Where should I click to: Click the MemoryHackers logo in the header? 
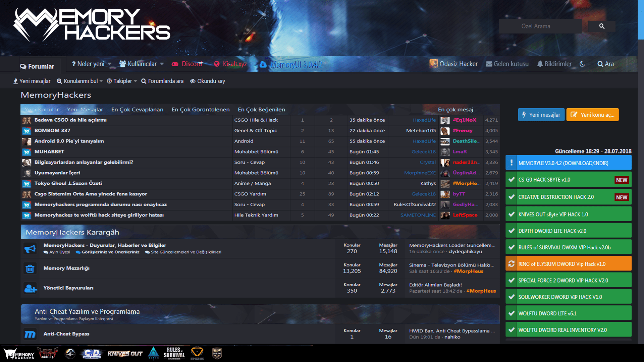(92, 24)
